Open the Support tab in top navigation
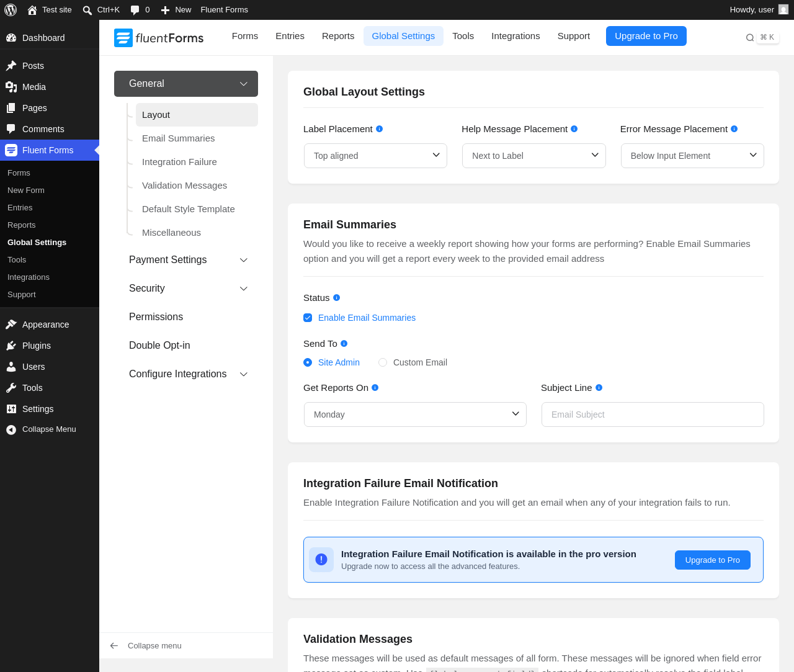 [574, 36]
